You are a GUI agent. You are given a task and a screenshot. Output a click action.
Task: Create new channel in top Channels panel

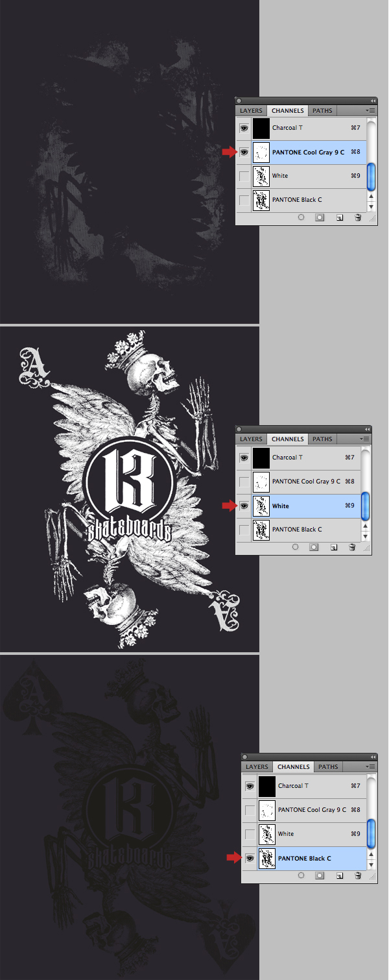coord(339,218)
